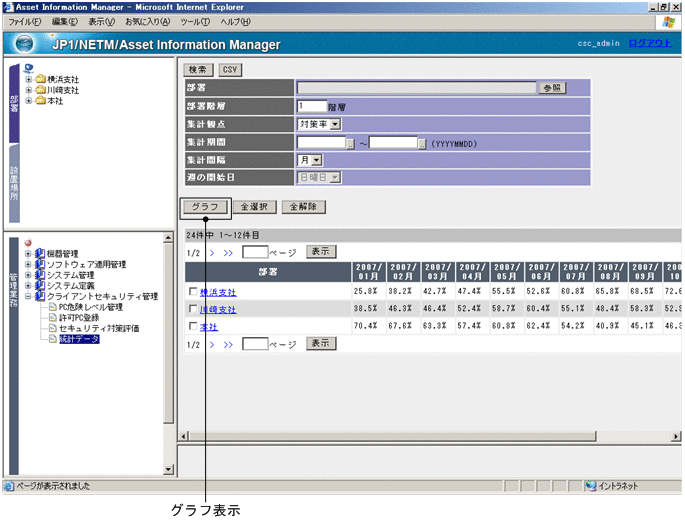
Task: Expand the 川崎支社 tree node
Action: [28, 90]
